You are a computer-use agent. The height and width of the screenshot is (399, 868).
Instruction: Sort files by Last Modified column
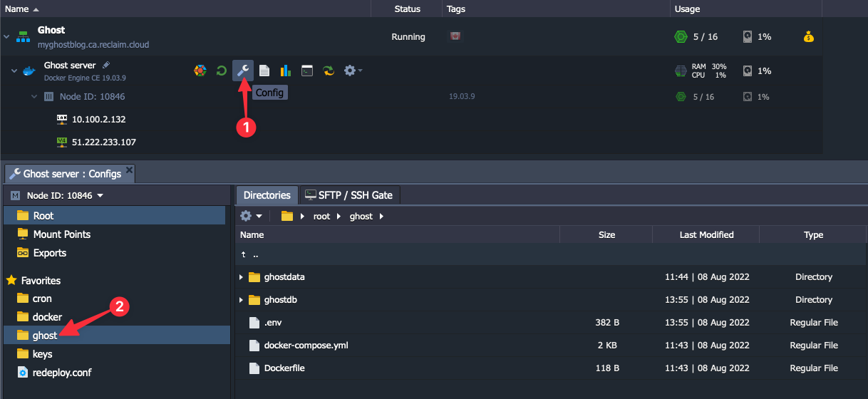point(706,234)
